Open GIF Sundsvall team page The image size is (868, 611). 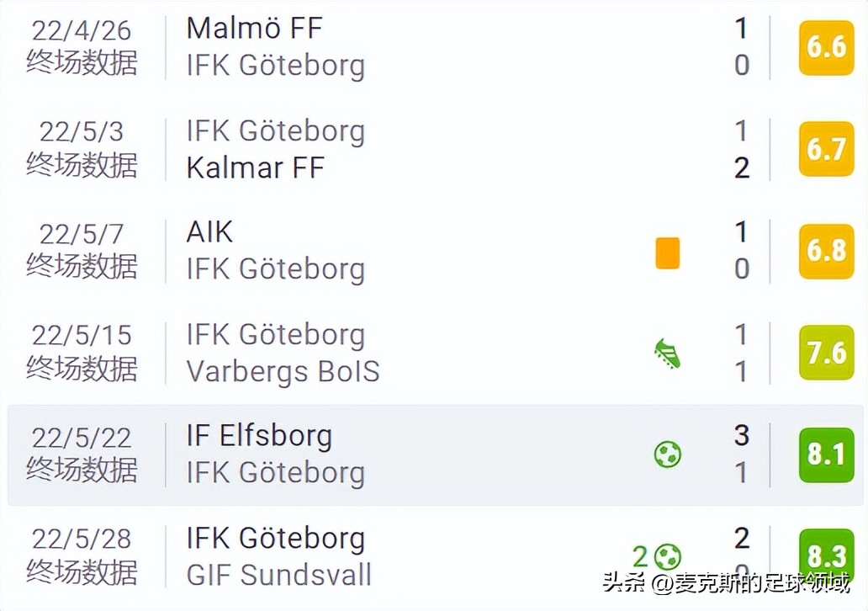(278, 575)
